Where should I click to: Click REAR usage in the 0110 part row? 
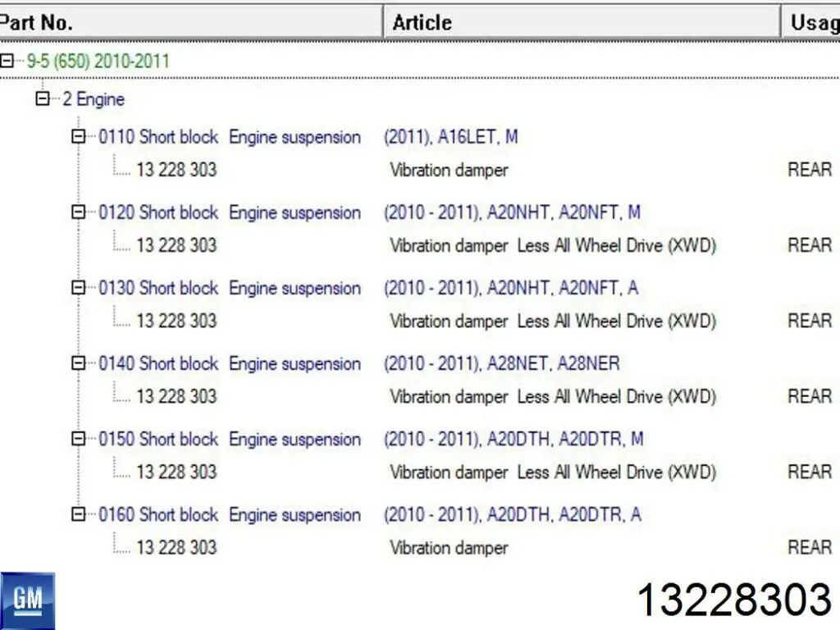tap(810, 170)
